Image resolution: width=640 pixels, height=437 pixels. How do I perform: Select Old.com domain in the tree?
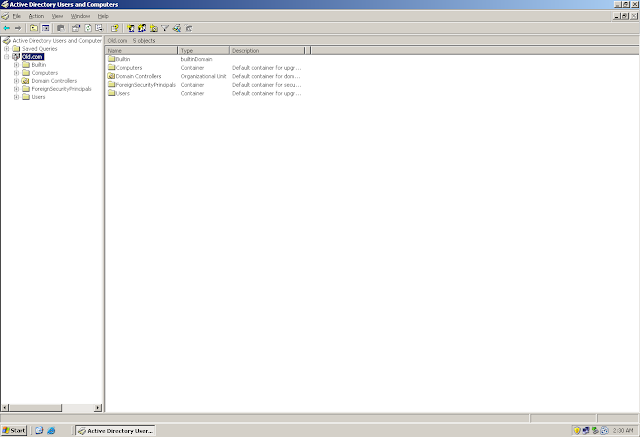point(33,57)
